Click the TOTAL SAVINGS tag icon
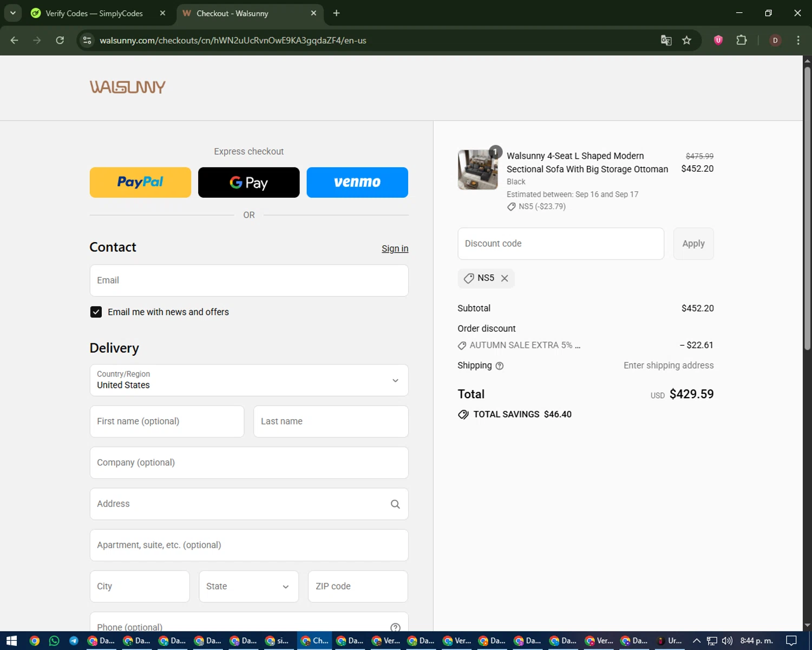Viewport: 812px width, 650px height. coord(463,415)
